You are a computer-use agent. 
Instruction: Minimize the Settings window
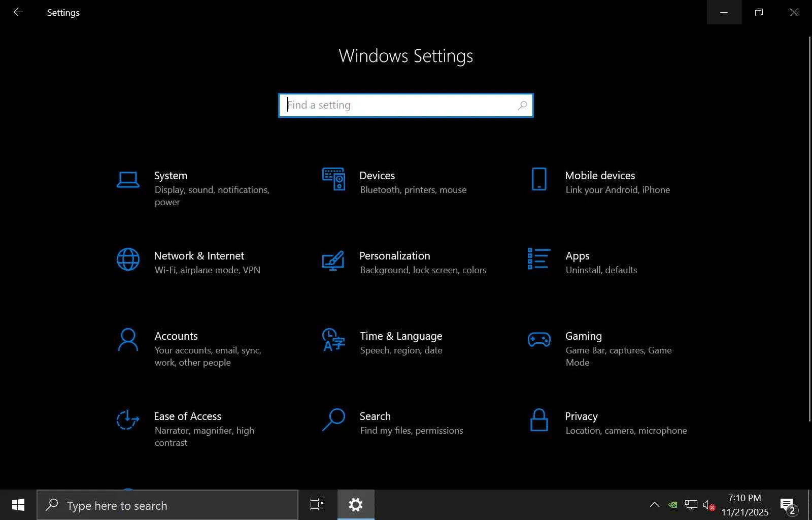pyautogui.click(x=724, y=12)
